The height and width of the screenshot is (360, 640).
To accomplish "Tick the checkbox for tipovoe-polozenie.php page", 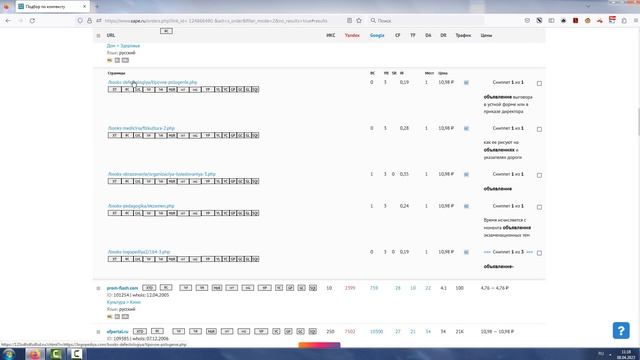I will [539, 83].
